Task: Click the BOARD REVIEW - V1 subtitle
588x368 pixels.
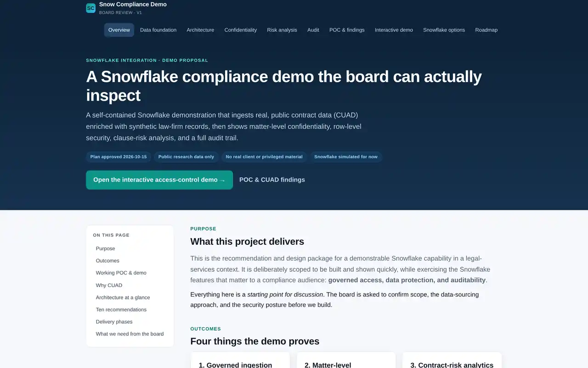Action: point(120,13)
